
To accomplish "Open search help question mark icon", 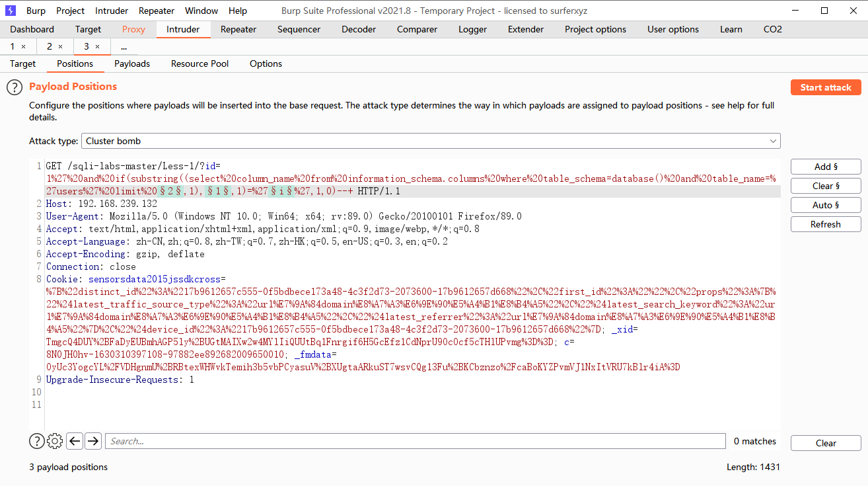I will (x=36, y=441).
